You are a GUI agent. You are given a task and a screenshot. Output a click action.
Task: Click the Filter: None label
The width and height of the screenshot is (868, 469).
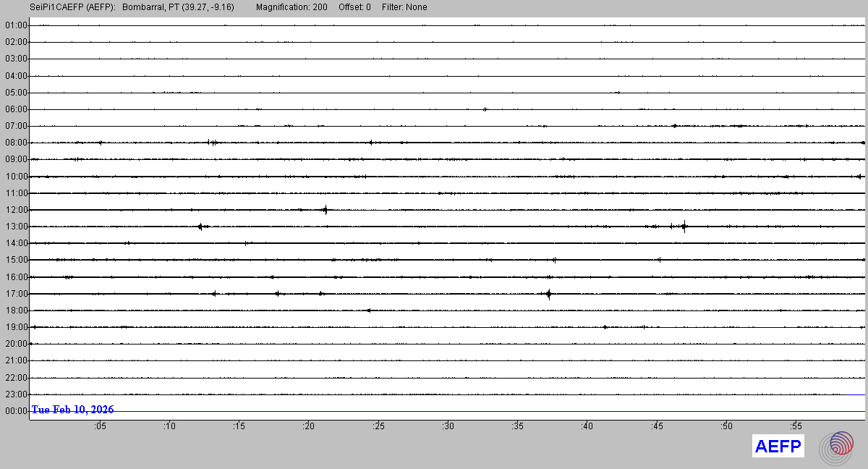(404, 7)
